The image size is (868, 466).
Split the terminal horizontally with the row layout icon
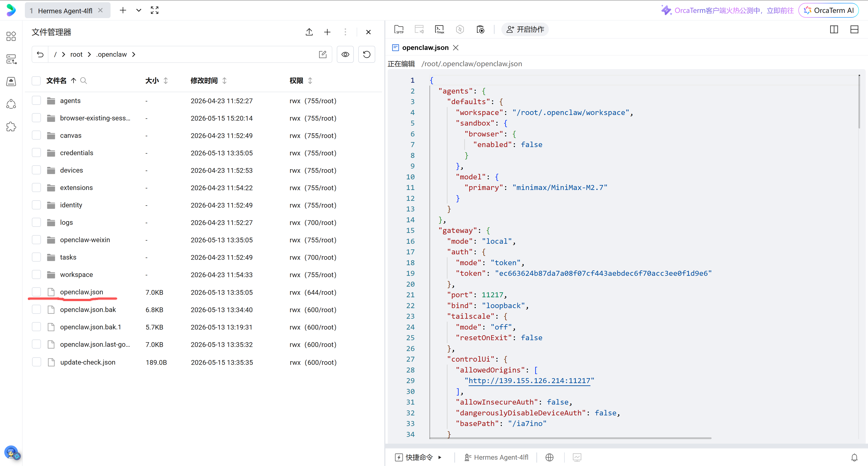point(854,29)
